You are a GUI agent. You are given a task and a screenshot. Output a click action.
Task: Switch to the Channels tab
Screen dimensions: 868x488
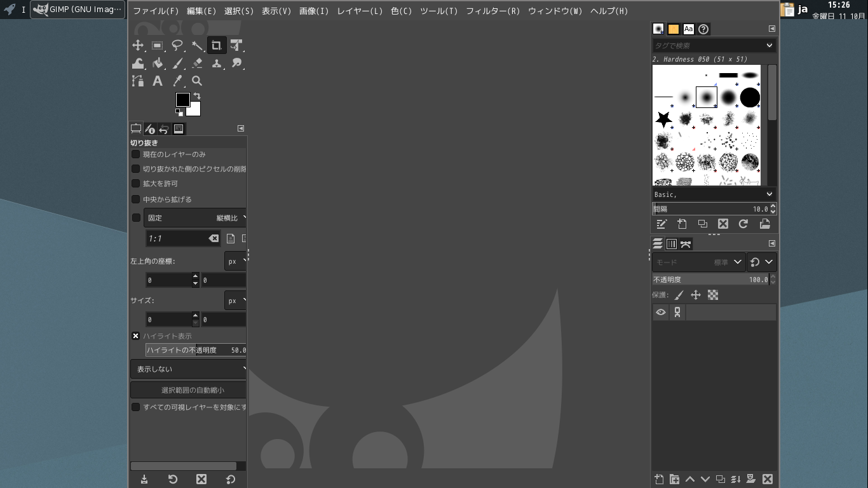click(672, 244)
